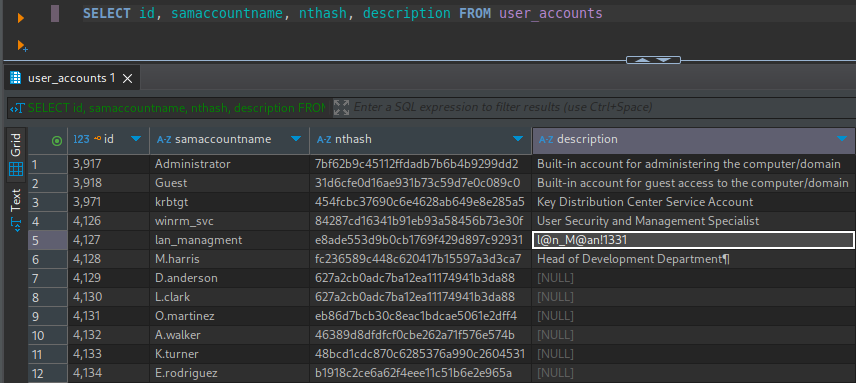Close the user_accounts 1 result tab

coord(127,79)
